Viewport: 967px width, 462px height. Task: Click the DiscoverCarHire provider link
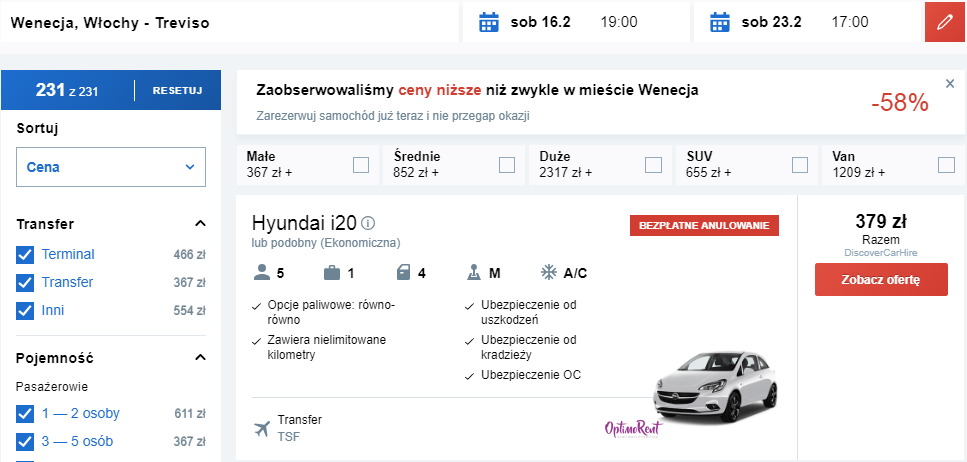click(881, 253)
